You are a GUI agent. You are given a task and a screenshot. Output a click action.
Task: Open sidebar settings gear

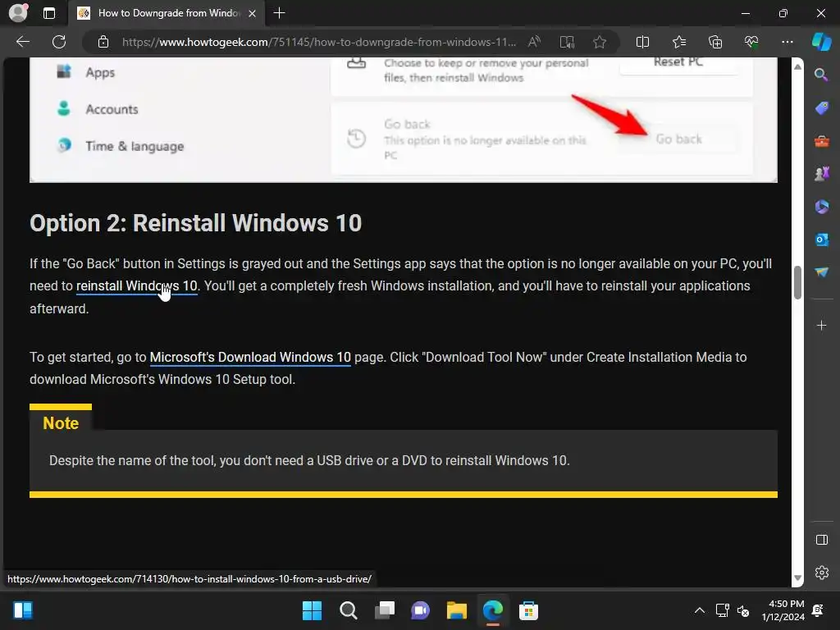point(821,572)
